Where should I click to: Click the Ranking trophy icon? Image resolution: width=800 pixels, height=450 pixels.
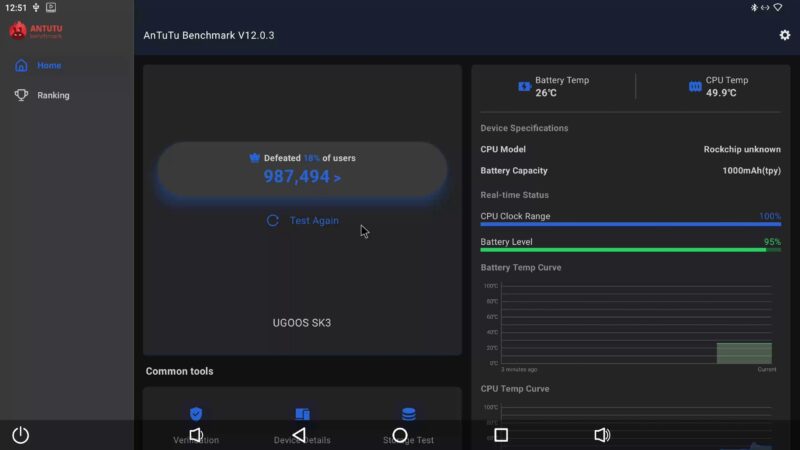tap(21, 95)
